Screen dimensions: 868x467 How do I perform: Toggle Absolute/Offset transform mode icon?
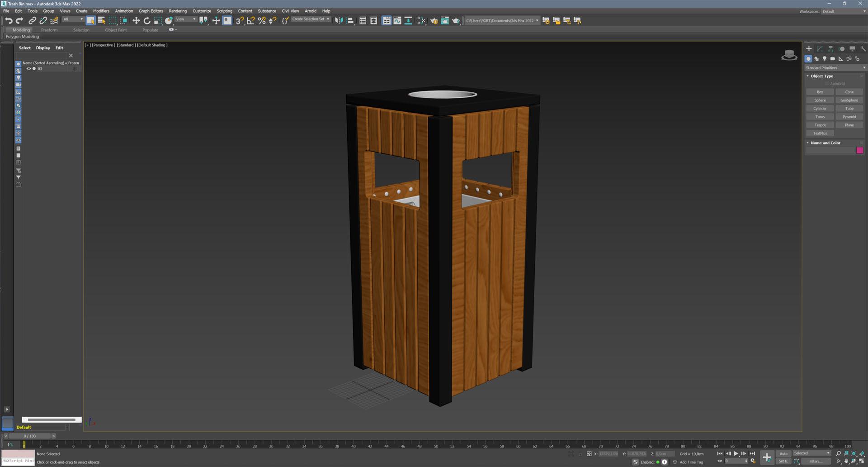click(589, 453)
